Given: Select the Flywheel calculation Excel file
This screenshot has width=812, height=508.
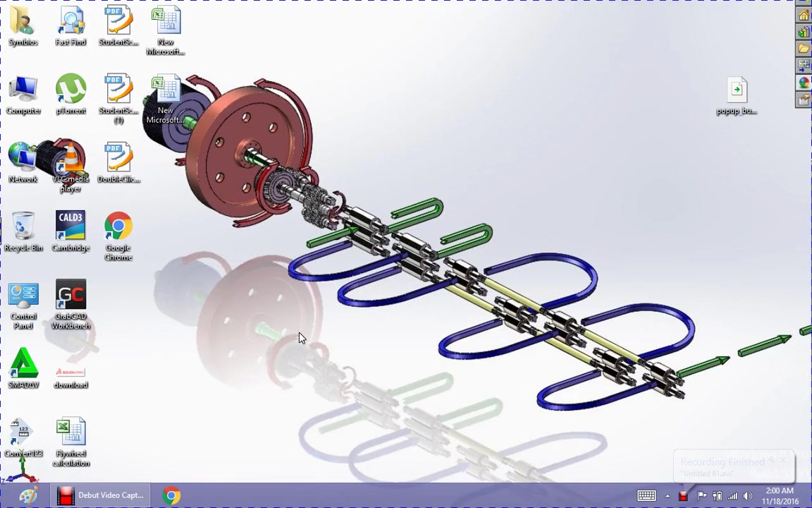Looking at the screenshot, I should click(x=70, y=442).
